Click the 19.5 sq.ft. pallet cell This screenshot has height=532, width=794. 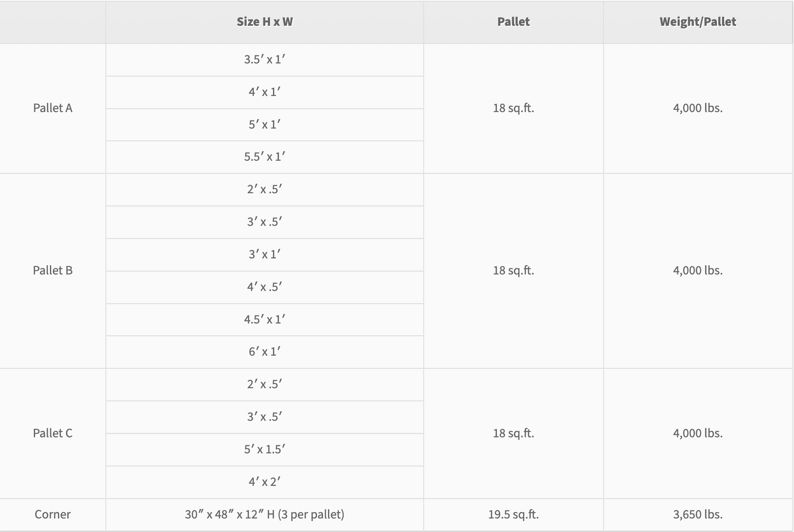coord(513,514)
